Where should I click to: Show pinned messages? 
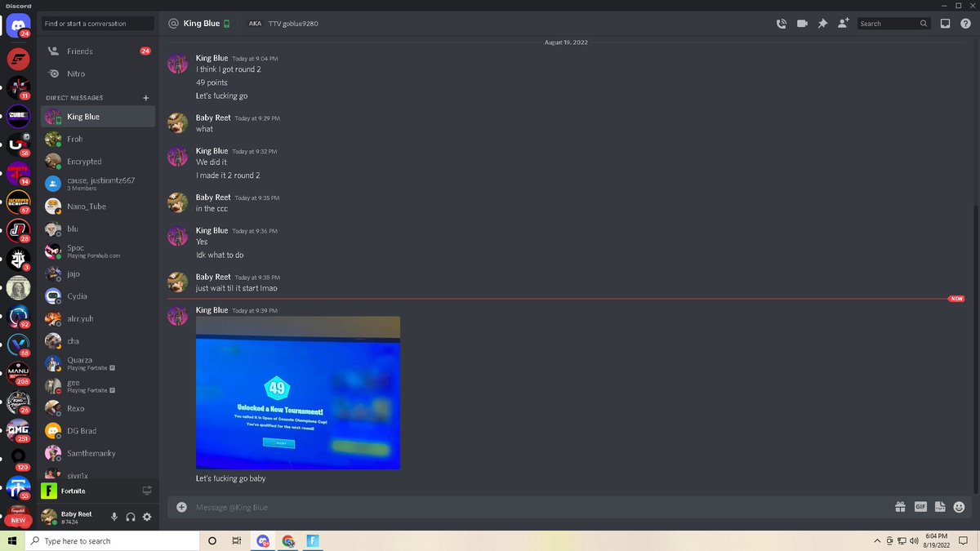click(x=822, y=24)
